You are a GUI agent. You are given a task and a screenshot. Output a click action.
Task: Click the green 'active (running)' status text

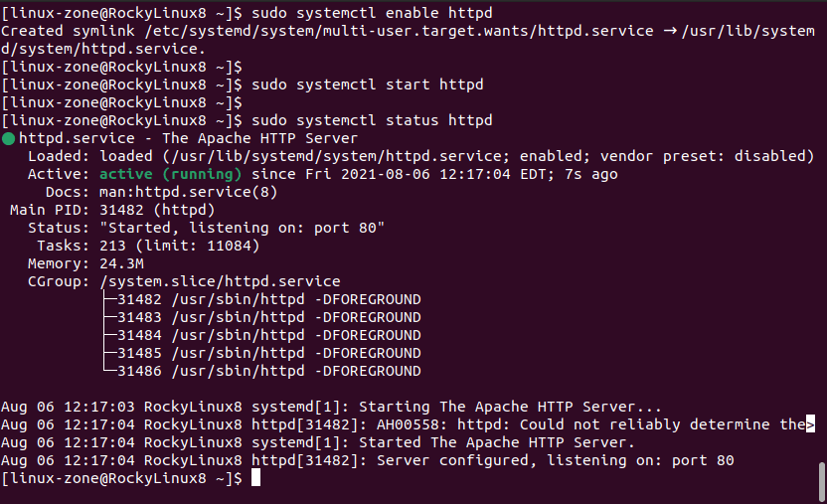[170, 174]
